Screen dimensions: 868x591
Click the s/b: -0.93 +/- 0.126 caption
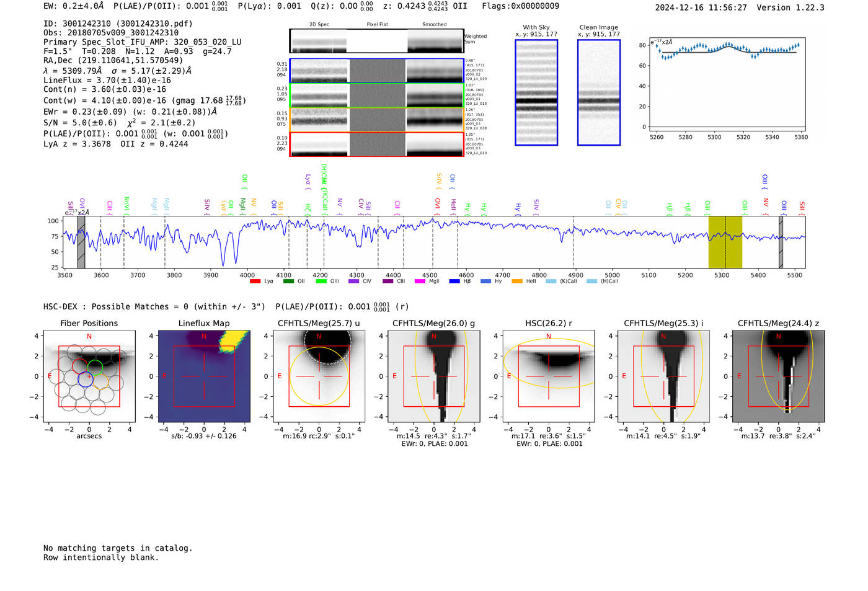204,436
